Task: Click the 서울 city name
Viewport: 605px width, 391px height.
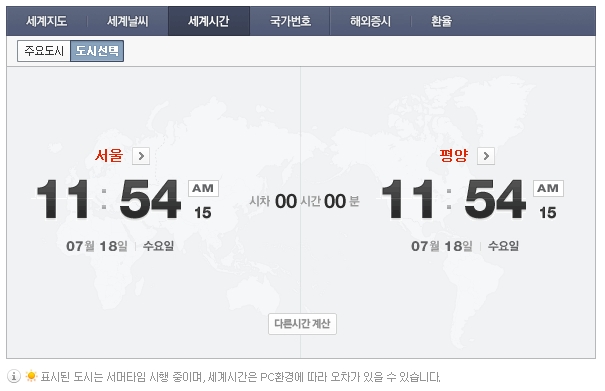Action: [x=109, y=156]
